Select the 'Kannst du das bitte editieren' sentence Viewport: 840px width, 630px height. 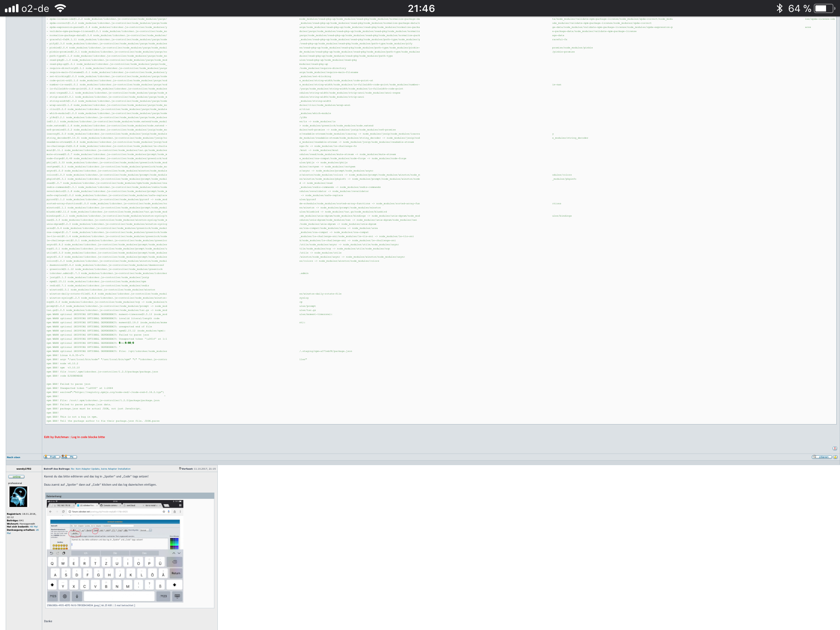[96, 477]
